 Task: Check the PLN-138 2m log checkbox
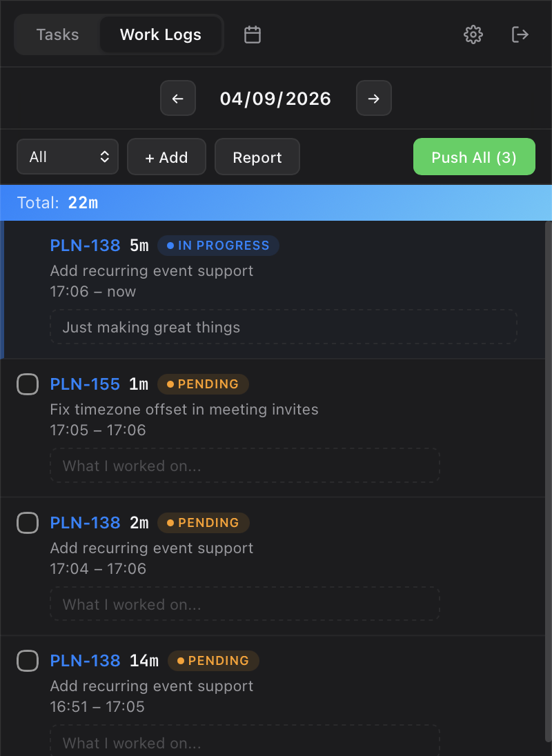pyautogui.click(x=28, y=523)
